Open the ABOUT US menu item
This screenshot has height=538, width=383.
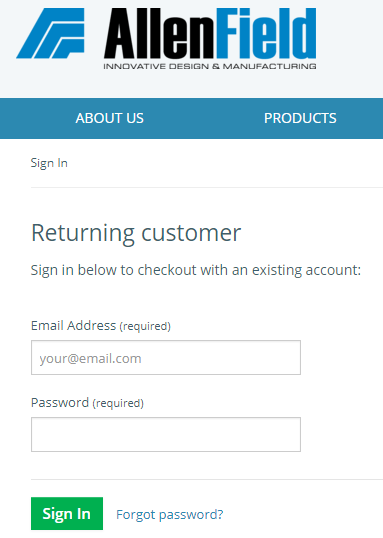(109, 118)
